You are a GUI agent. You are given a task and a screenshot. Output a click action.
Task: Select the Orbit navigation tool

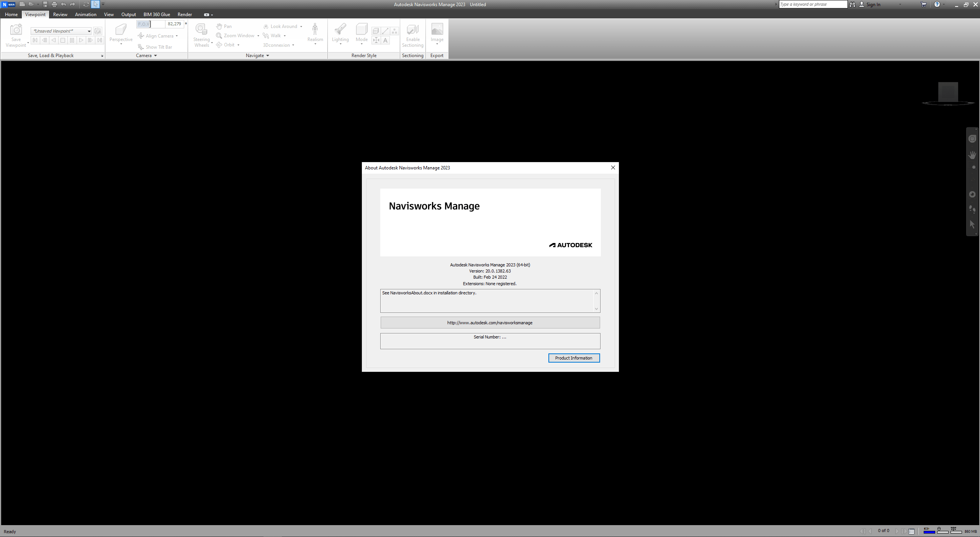tap(226, 44)
